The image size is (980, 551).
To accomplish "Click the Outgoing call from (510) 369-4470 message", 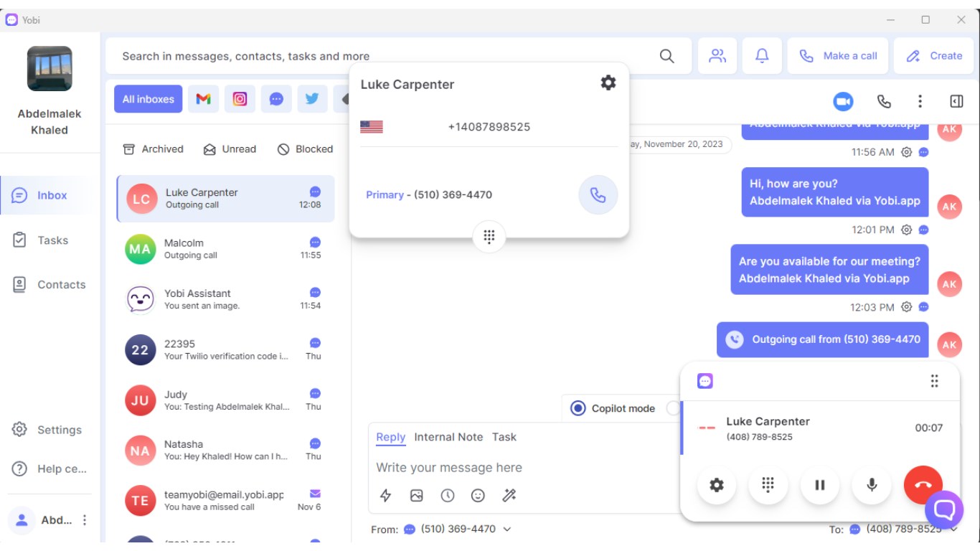I will coord(822,339).
